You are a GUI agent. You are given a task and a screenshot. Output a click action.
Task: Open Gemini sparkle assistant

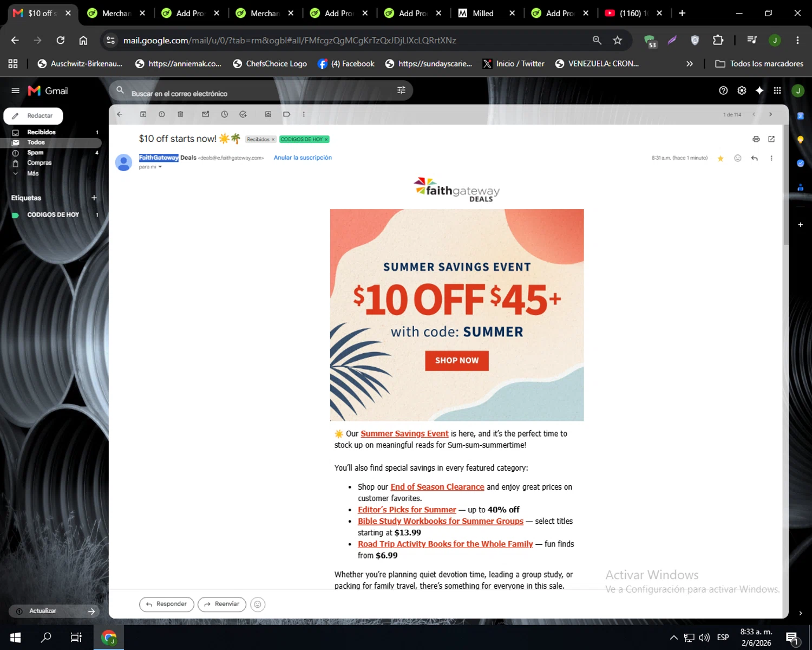[x=759, y=90]
